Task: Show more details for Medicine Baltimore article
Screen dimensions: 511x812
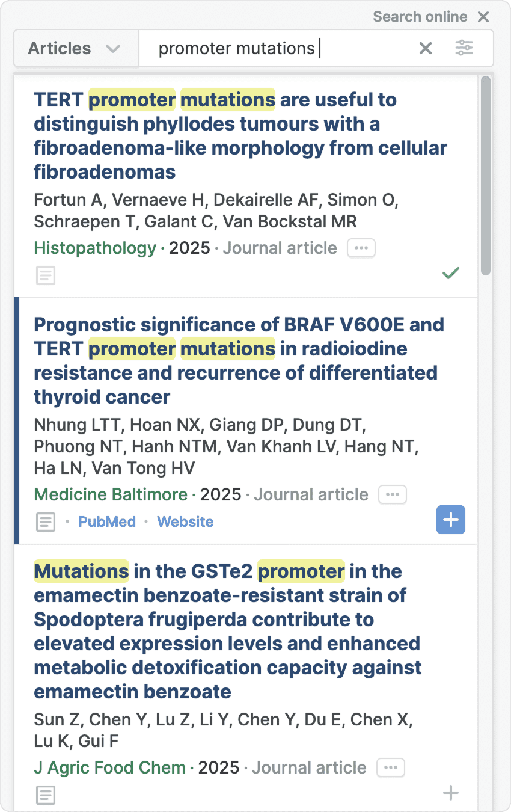Action: 392,495
